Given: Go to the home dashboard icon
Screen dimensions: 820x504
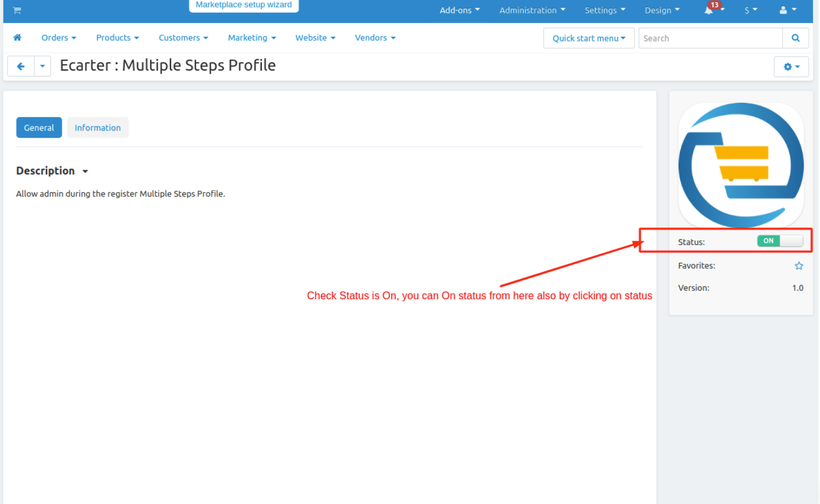Looking at the screenshot, I should 17,37.
